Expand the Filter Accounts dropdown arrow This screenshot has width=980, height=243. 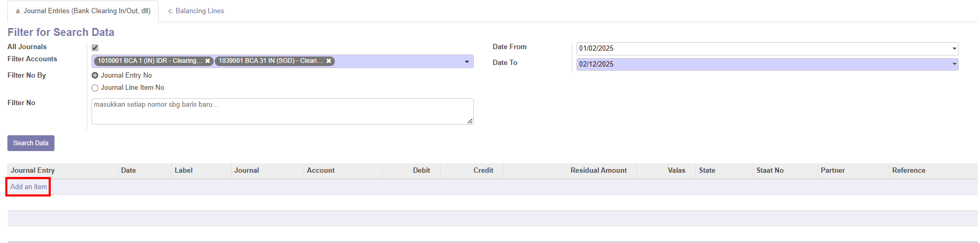click(467, 62)
